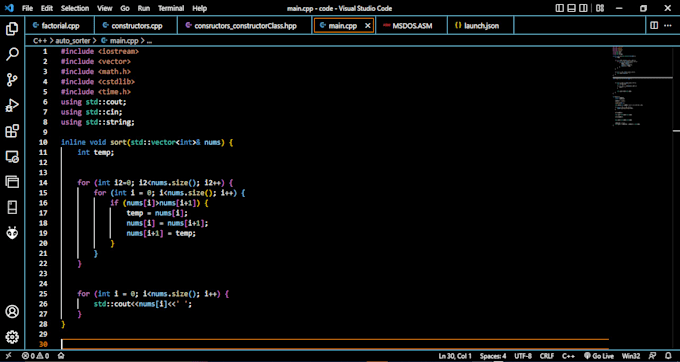Open the Extensions view
Image resolution: width=680 pixels, height=362 pixels.
[12, 130]
